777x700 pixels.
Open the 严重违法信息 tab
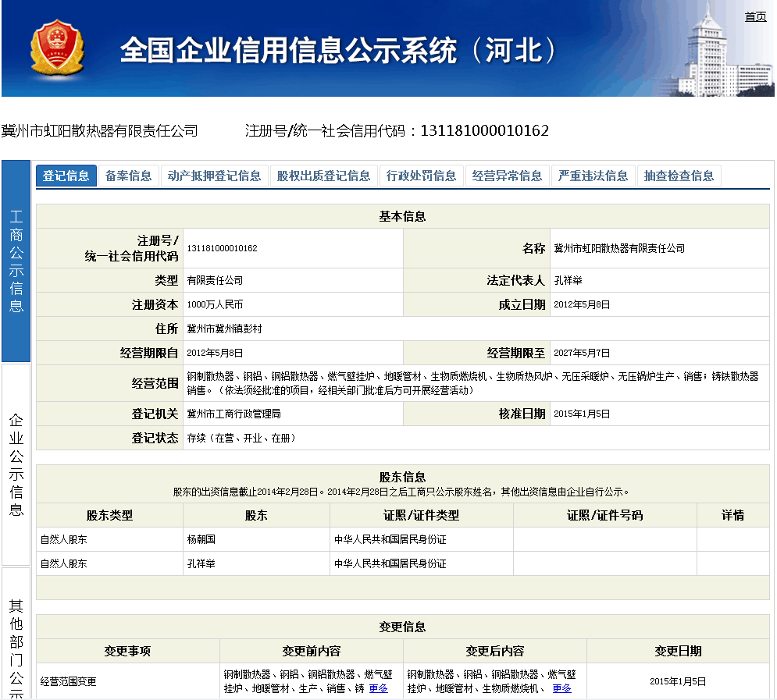(x=593, y=176)
